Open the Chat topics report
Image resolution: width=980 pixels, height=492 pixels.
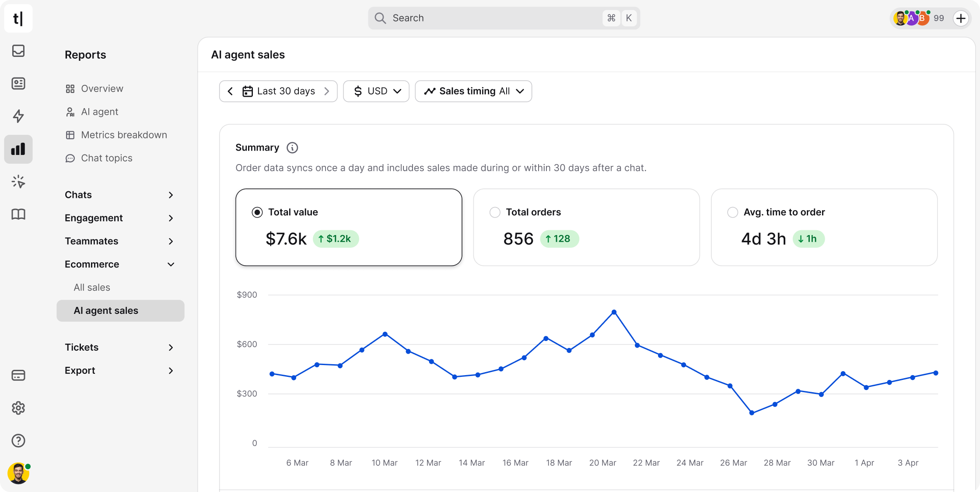[106, 158]
